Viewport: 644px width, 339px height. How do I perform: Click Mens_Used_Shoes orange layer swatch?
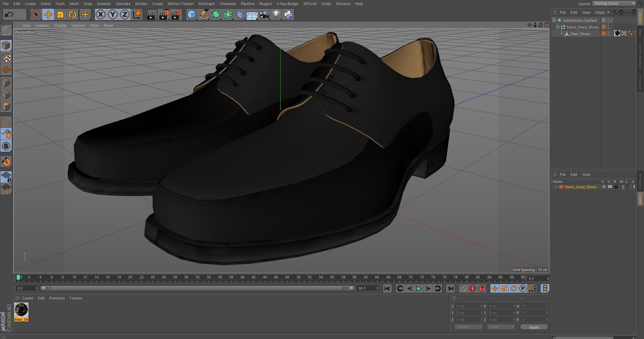[604, 27]
